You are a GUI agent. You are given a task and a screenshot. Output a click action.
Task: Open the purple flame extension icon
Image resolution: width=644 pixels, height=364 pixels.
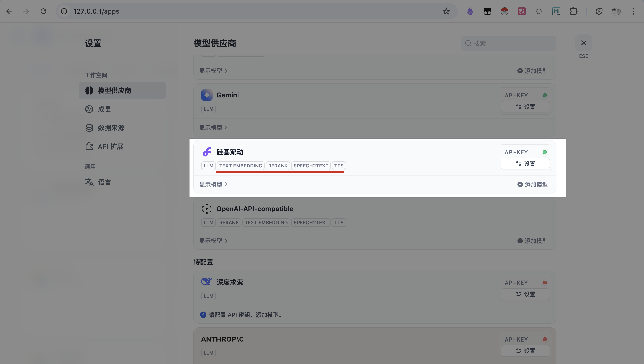click(x=470, y=11)
